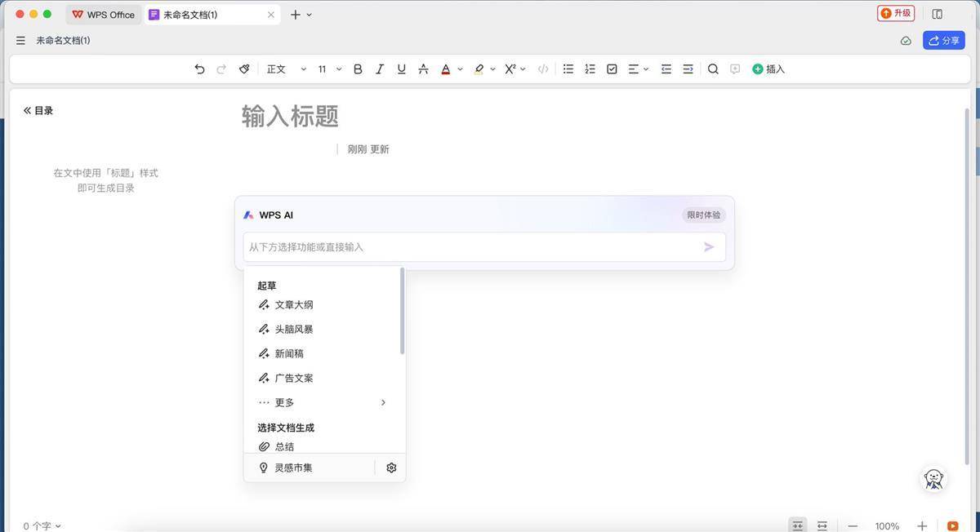
Task: Click the inline code icon
Action: 543,69
